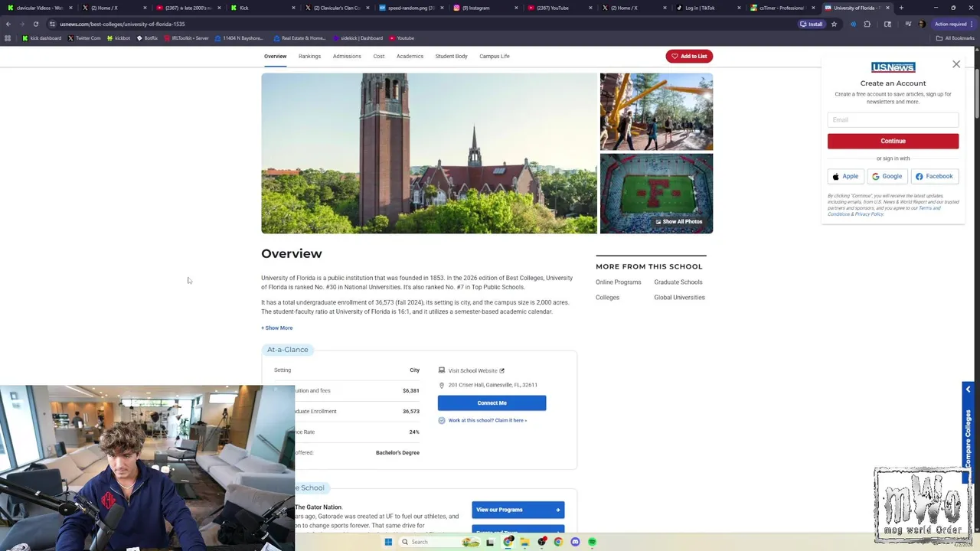The height and width of the screenshot is (551, 980).
Task: Click the red Continue button
Action: point(893,141)
